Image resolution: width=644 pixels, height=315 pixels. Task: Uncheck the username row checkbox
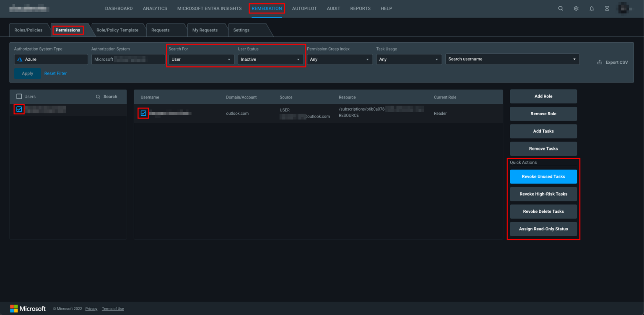click(143, 113)
